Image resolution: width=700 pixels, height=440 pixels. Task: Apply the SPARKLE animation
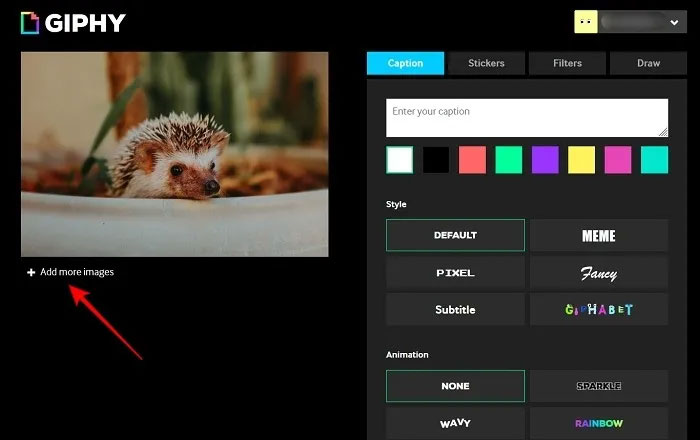coord(599,386)
